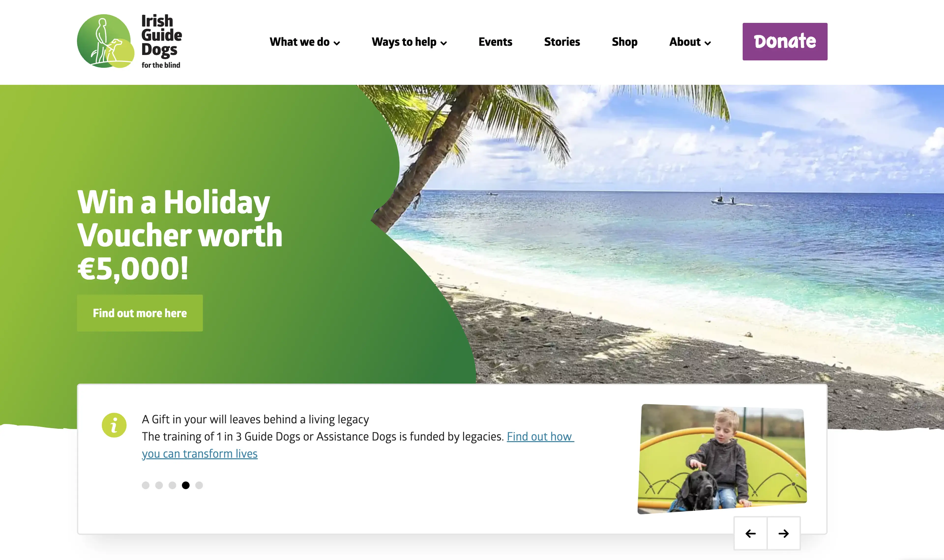Image resolution: width=944 pixels, height=560 pixels.
Task: Open boy with black dog thumbnail
Action: pos(722,459)
